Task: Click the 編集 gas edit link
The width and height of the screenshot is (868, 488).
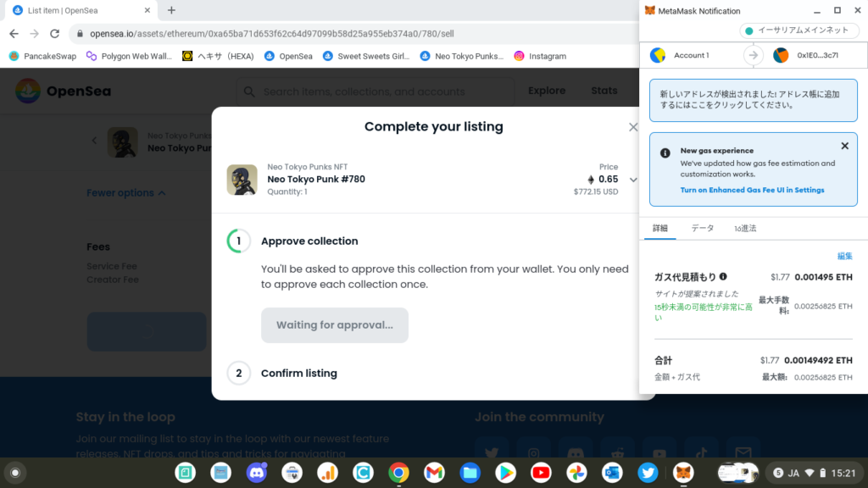Action: pos(845,256)
